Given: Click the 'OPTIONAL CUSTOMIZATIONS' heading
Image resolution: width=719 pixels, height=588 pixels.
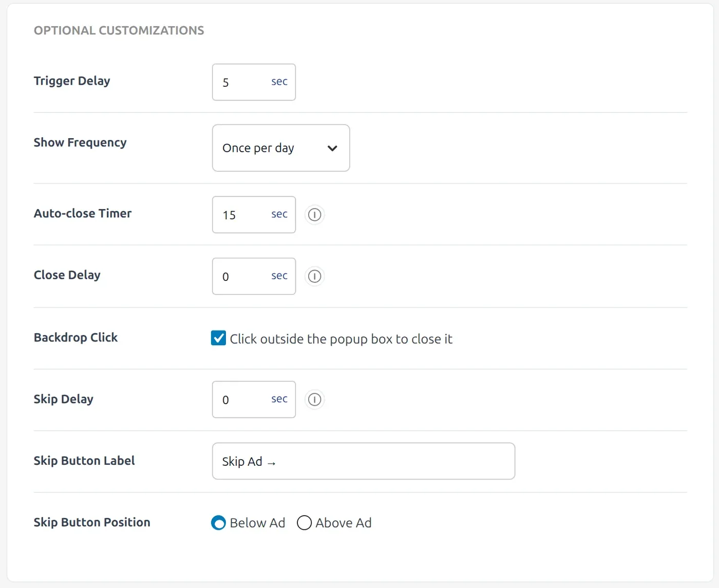Looking at the screenshot, I should (x=119, y=31).
